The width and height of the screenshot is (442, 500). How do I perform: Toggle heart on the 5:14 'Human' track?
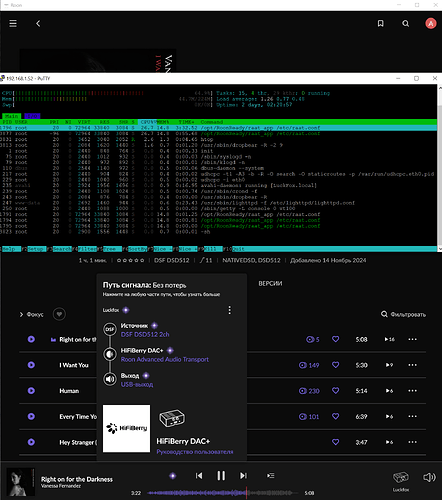336,391
